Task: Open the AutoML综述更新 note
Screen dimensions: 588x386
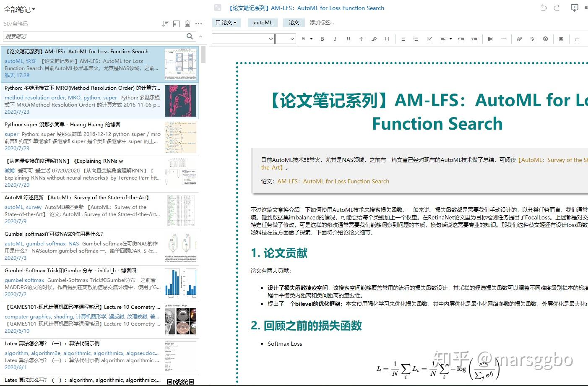Action: point(100,210)
